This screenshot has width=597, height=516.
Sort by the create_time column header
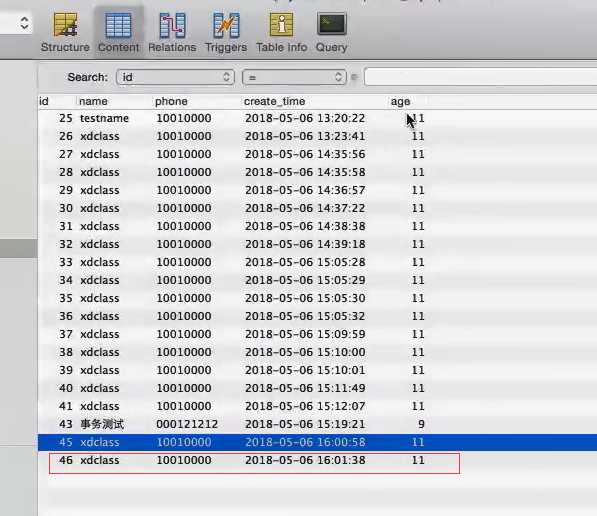[x=275, y=101]
